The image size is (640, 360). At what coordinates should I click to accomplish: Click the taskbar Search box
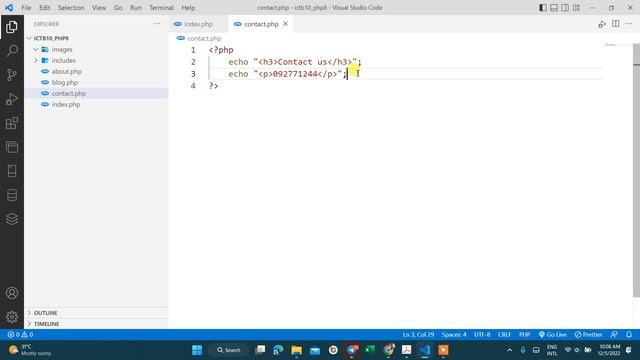point(229,350)
